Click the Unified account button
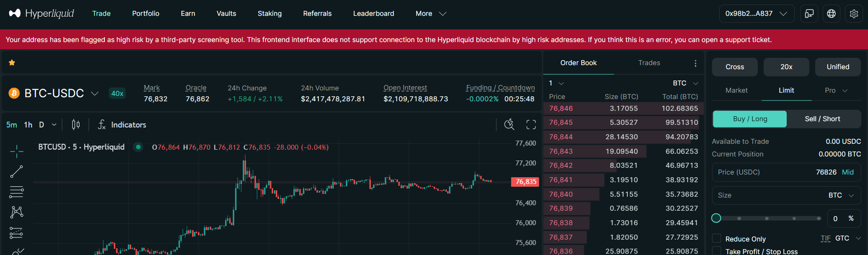 [x=838, y=67]
